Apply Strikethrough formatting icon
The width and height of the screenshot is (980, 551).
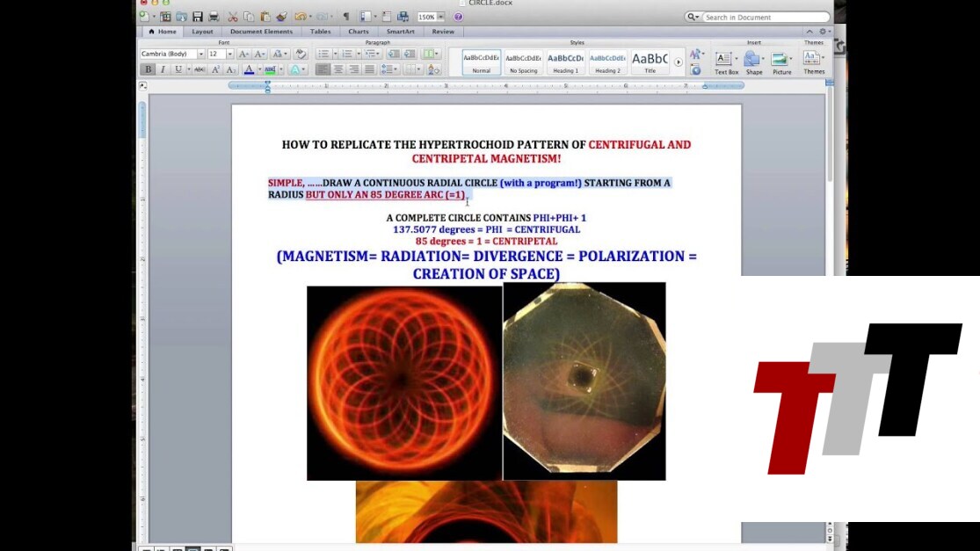[200, 69]
